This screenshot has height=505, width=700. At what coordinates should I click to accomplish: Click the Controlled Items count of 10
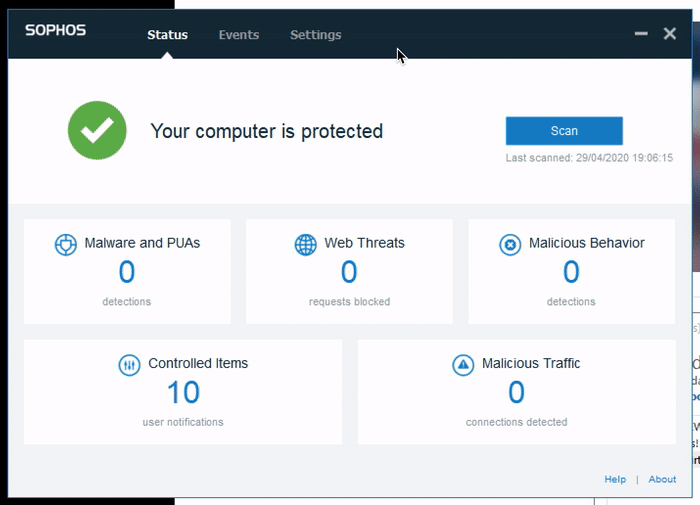(183, 392)
